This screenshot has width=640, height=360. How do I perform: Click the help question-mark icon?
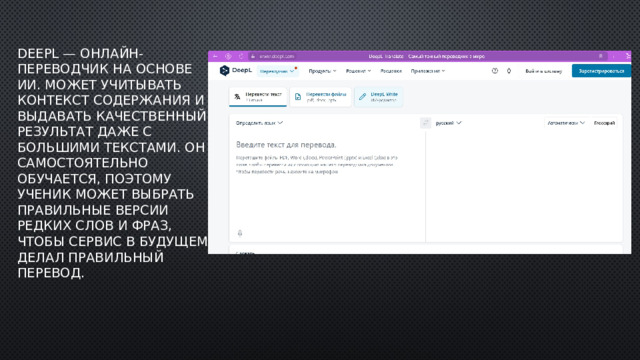[495, 71]
